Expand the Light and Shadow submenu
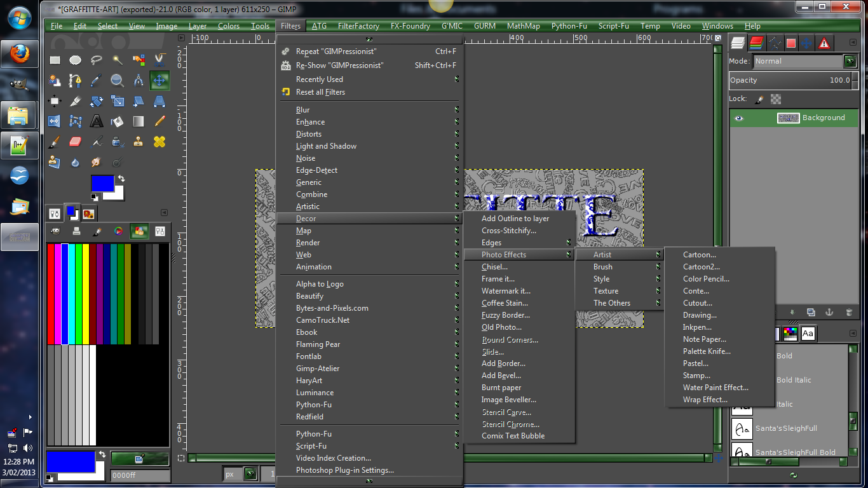This screenshot has width=868, height=488. (x=370, y=146)
